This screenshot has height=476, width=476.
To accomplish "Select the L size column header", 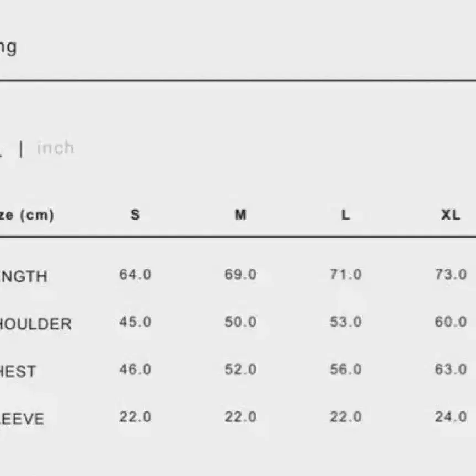I will 346,215.
